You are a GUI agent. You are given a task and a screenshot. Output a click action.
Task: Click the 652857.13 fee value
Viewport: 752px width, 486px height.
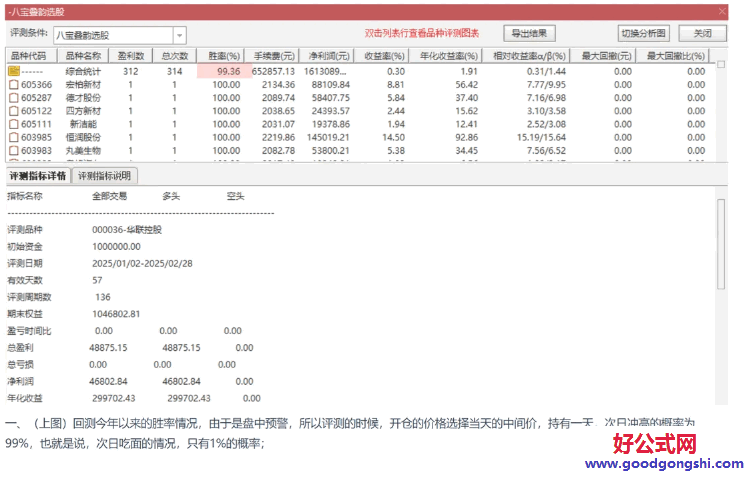point(273,71)
